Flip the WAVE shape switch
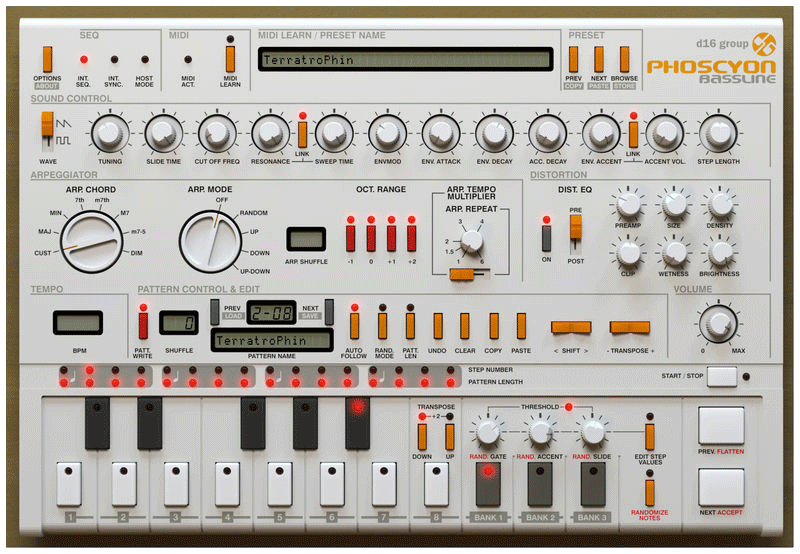Viewport: 800px width, 554px height. [47, 131]
